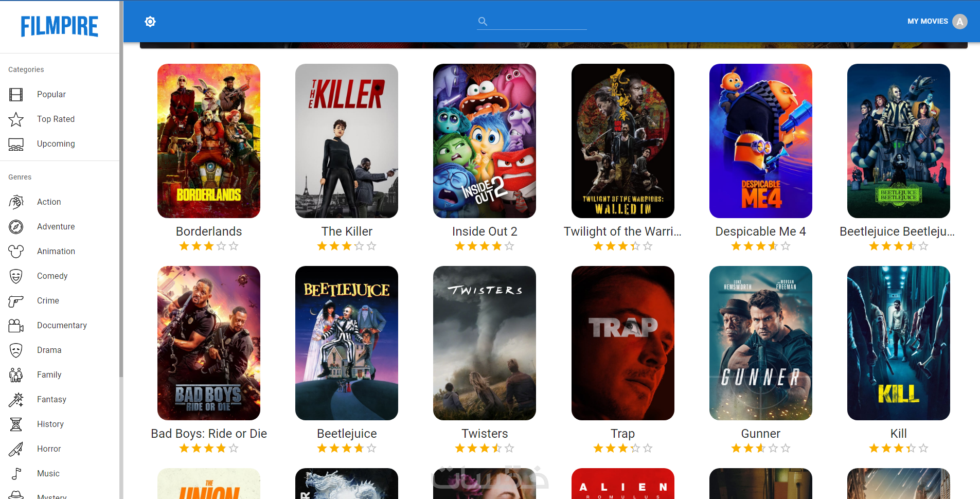The height and width of the screenshot is (499, 980).
Task: Select the Horror knife icon
Action: 16,449
